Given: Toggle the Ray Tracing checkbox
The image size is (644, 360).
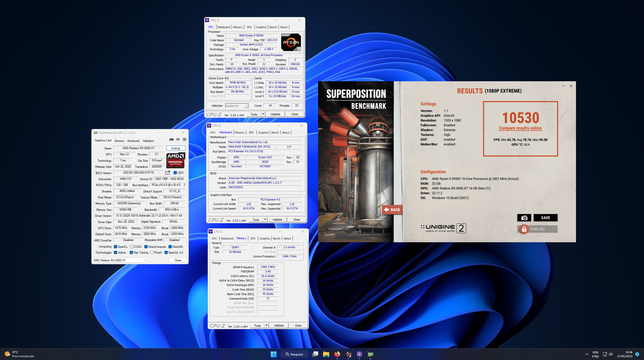Looking at the screenshot, I should click(131, 252).
